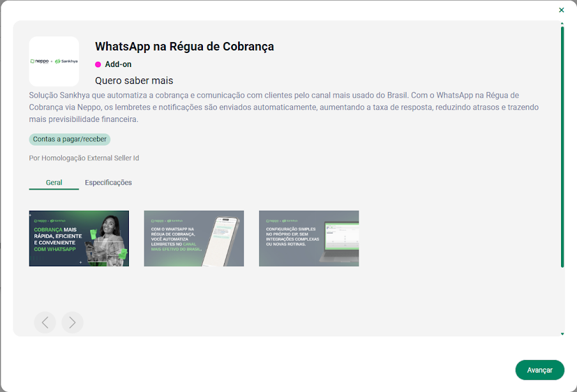Viewport: 577px width, 392px height.
Task: Open the 'Configuração simples' laptop thumbnail
Action: (x=309, y=239)
